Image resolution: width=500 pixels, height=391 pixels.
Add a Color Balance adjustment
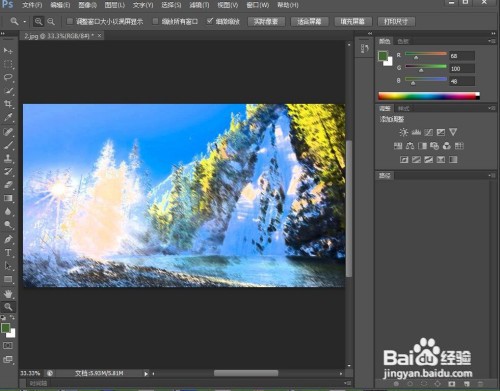(410, 146)
